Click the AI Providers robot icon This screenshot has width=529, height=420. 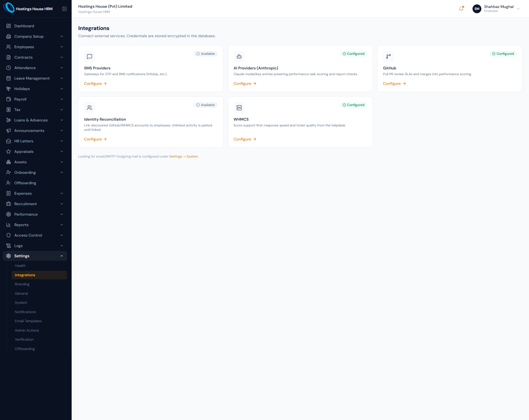point(239,56)
